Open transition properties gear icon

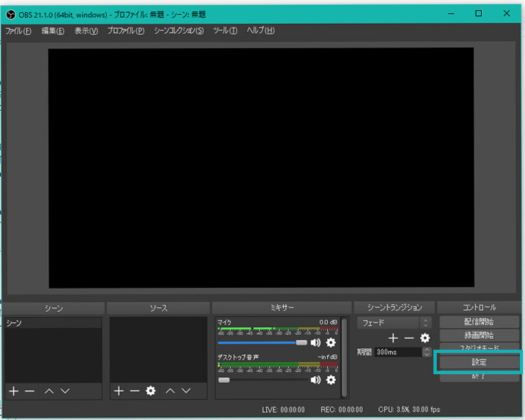[x=425, y=338]
